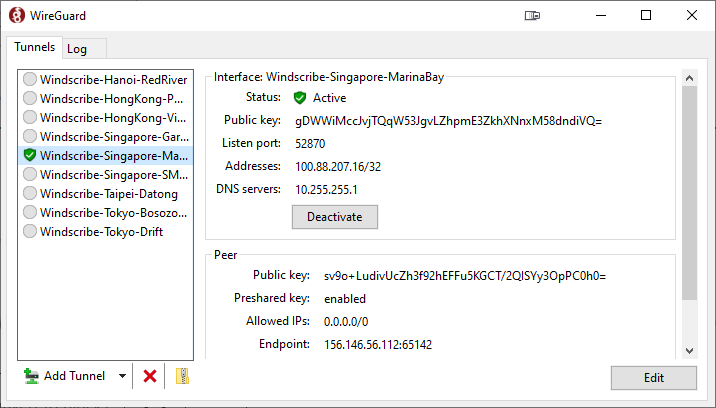The width and height of the screenshot is (716, 408).
Task: Click the WireGuard logo in title bar
Action: (17, 15)
